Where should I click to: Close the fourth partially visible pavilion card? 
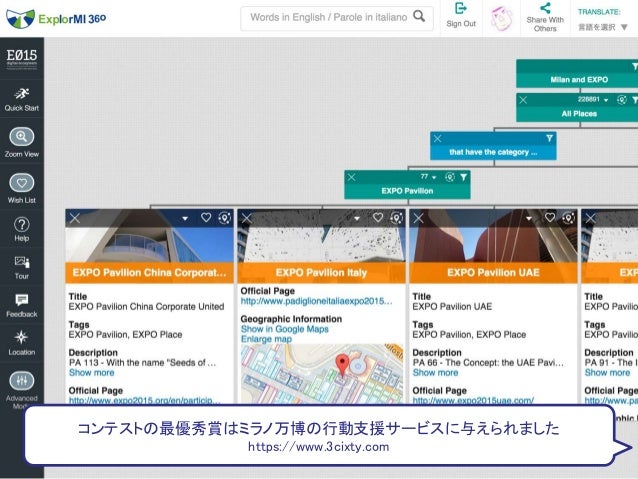tap(590, 218)
